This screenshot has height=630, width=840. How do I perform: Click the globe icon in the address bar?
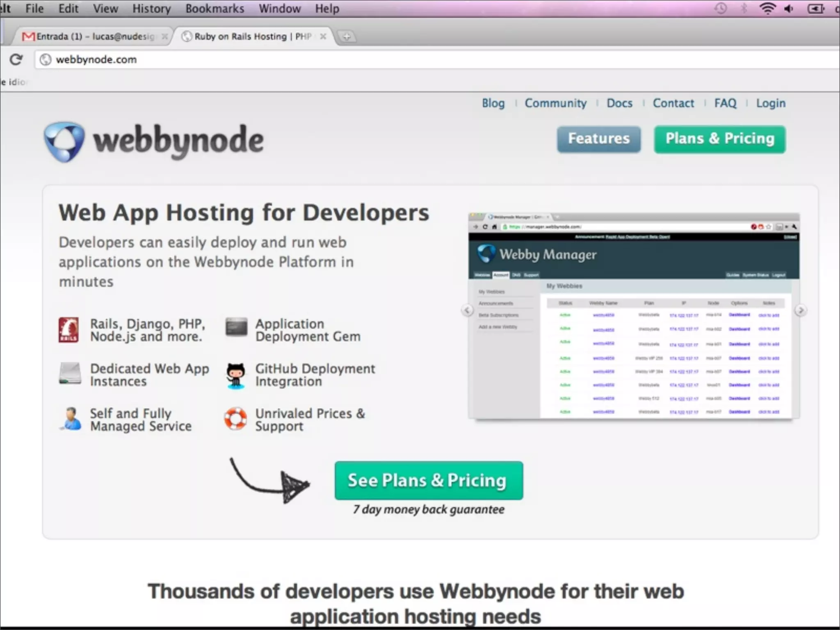click(x=46, y=60)
